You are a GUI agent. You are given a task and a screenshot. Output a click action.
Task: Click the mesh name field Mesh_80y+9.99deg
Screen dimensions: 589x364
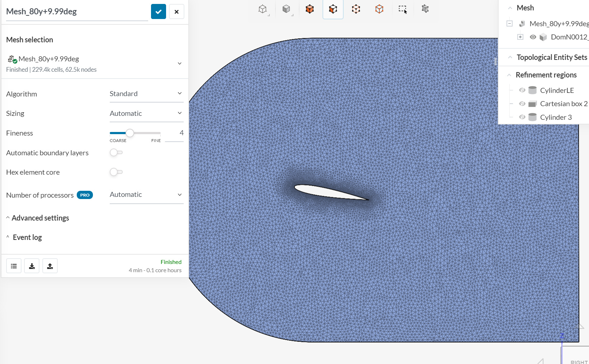click(77, 11)
